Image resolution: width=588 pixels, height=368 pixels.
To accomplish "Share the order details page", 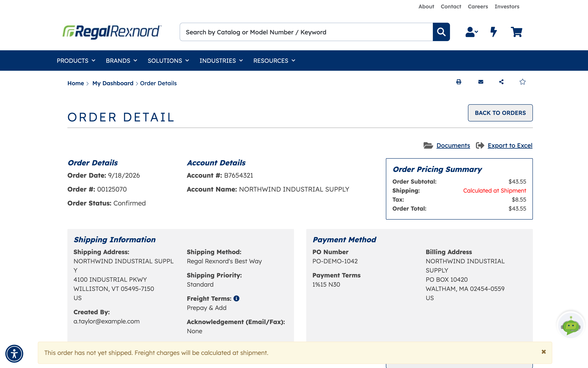I will click(501, 82).
